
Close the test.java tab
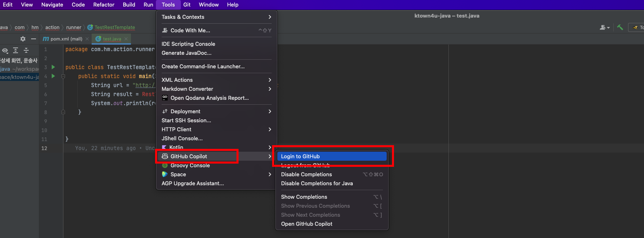[126, 39]
